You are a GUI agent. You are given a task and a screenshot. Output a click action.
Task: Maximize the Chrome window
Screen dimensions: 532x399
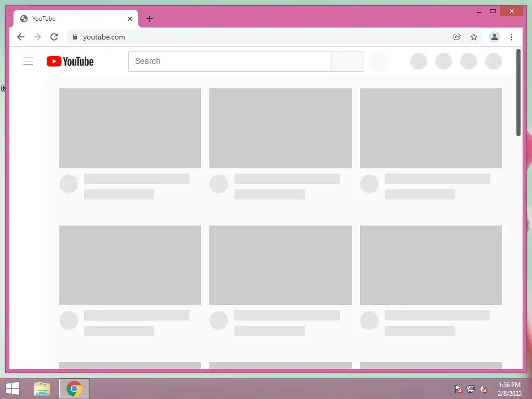(493, 11)
